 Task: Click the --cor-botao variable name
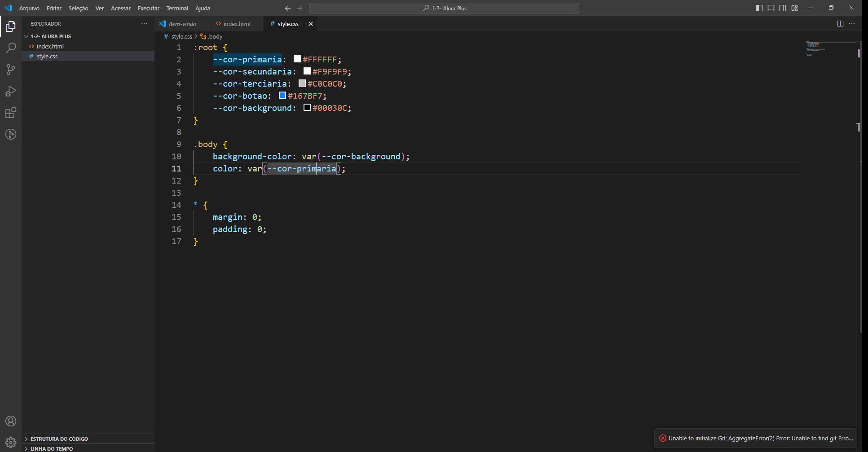pos(240,96)
